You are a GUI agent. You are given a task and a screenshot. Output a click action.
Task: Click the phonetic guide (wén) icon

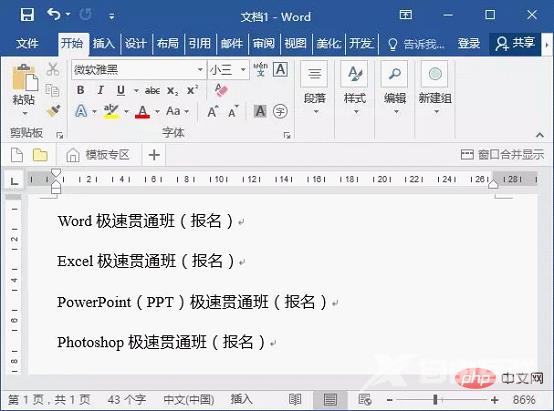point(260,69)
